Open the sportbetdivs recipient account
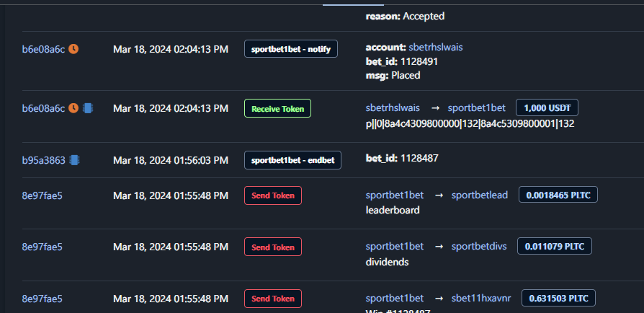This screenshot has height=313, width=644. [x=479, y=247]
